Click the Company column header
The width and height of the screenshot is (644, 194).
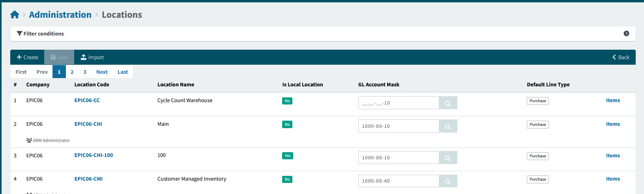(38, 84)
